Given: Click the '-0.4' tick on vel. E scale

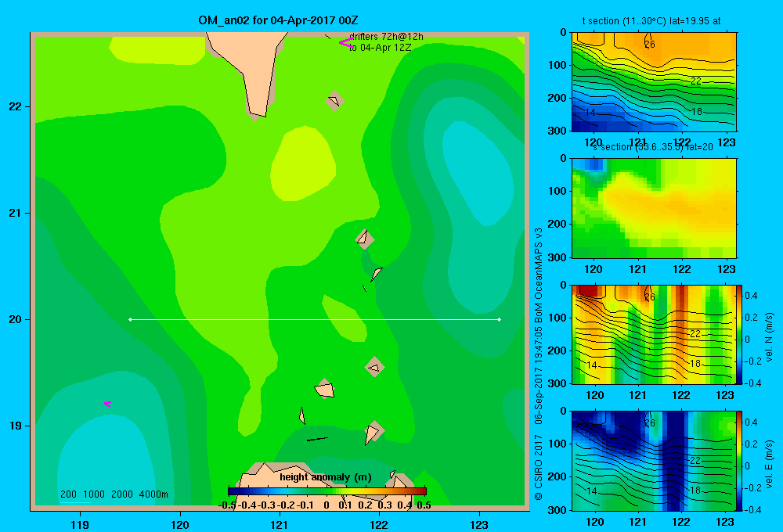Looking at the screenshot, I should point(751,509).
